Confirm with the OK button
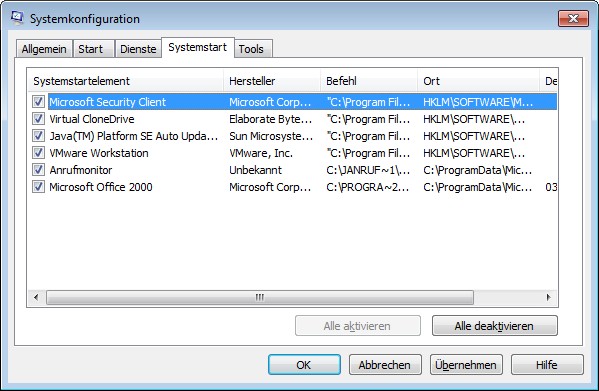Viewport: 599px width, 391px height. [304, 365]
